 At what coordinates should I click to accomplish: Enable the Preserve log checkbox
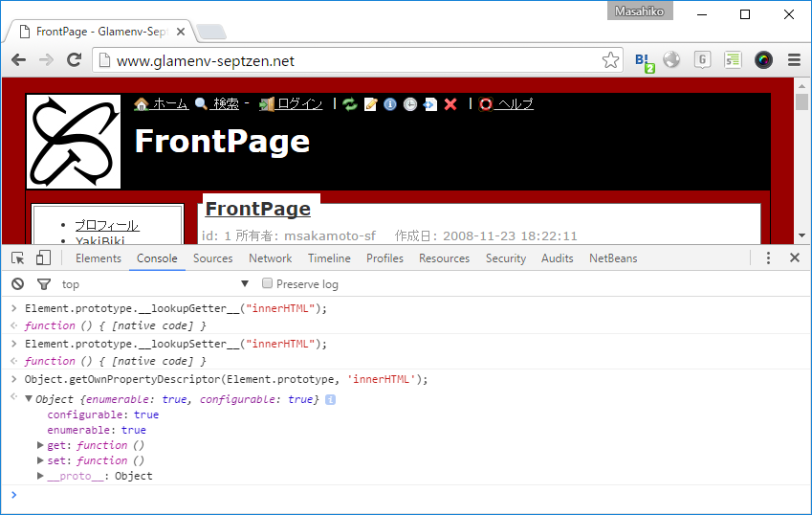click(x=268, y=284)
